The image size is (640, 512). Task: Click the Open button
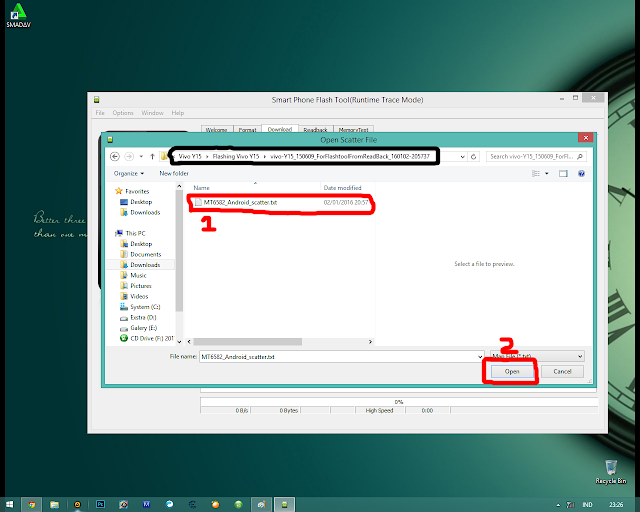(x=512, y=371)
